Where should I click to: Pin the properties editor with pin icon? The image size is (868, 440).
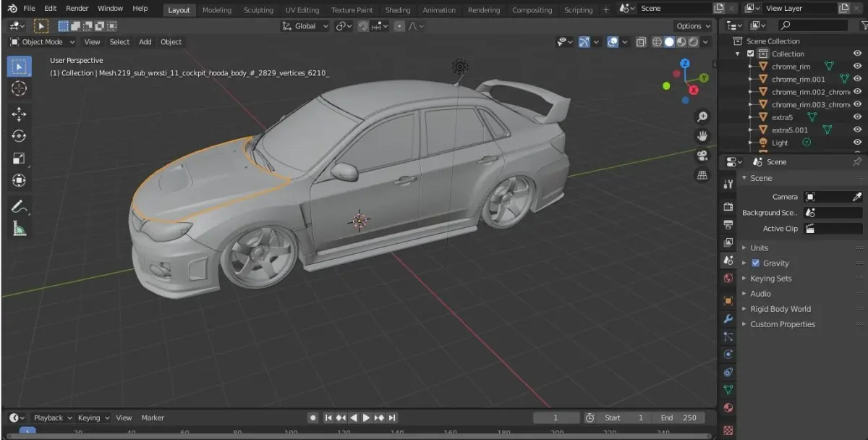(x=857, y=162)
